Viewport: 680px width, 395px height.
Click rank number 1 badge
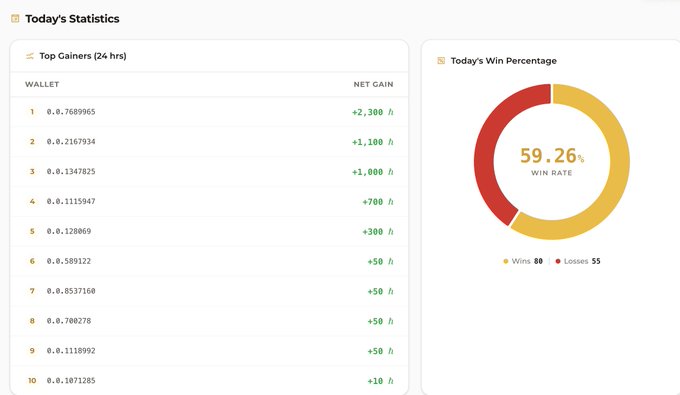32,112
